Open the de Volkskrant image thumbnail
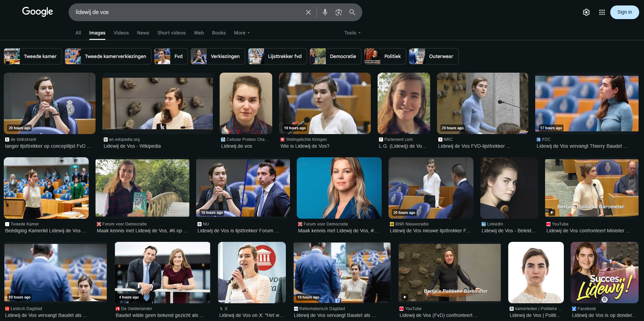Viewport: 644px width, 321px height. pyautogui.click(x=49, y=103)
